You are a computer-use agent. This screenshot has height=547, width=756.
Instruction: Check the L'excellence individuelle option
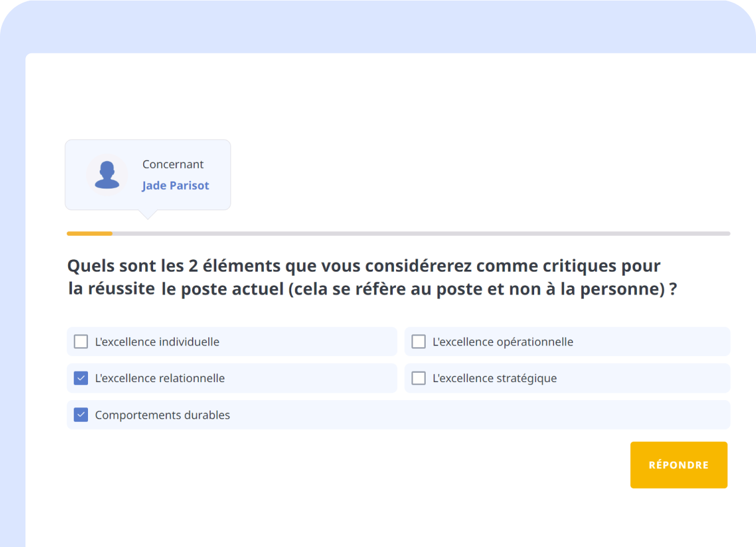[81, 341]
